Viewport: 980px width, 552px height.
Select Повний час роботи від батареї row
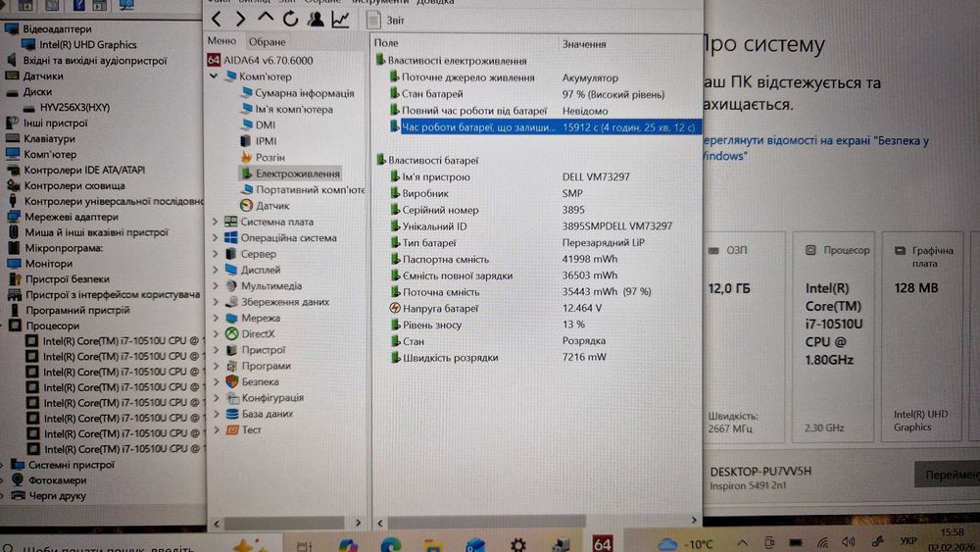point(536,111)
